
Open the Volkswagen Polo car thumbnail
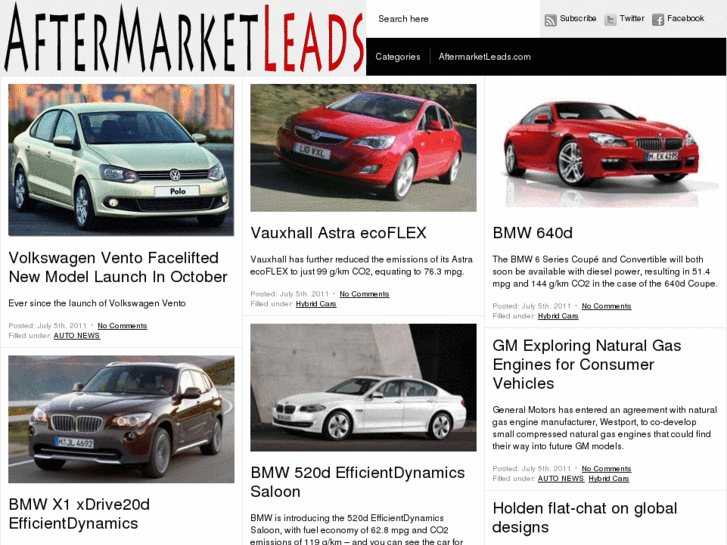121,160
